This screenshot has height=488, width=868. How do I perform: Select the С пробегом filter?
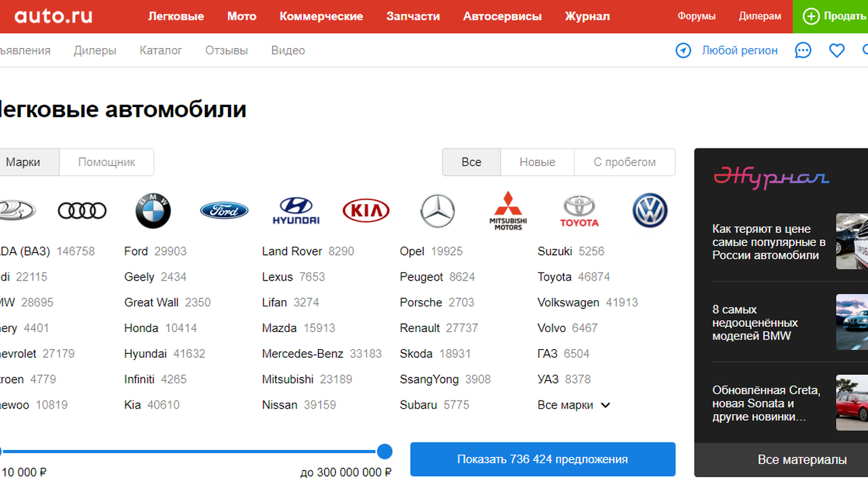pos(625,163)
